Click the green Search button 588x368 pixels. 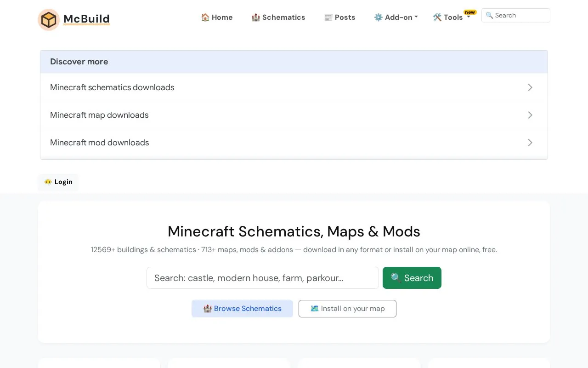click(412, 278)
